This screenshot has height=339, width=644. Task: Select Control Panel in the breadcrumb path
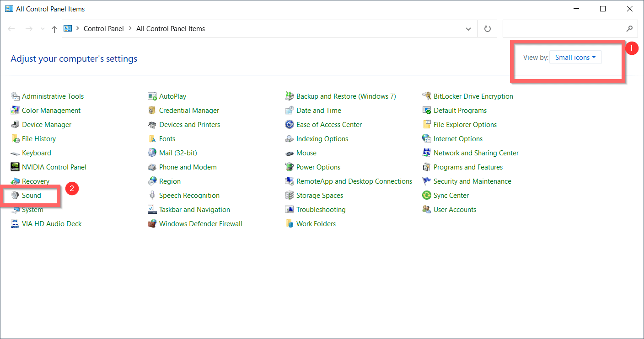(x=104, y=29)
